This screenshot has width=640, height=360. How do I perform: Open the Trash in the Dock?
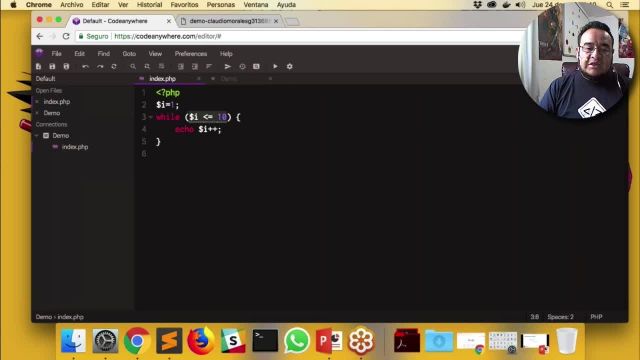click(x=567, y=340)
